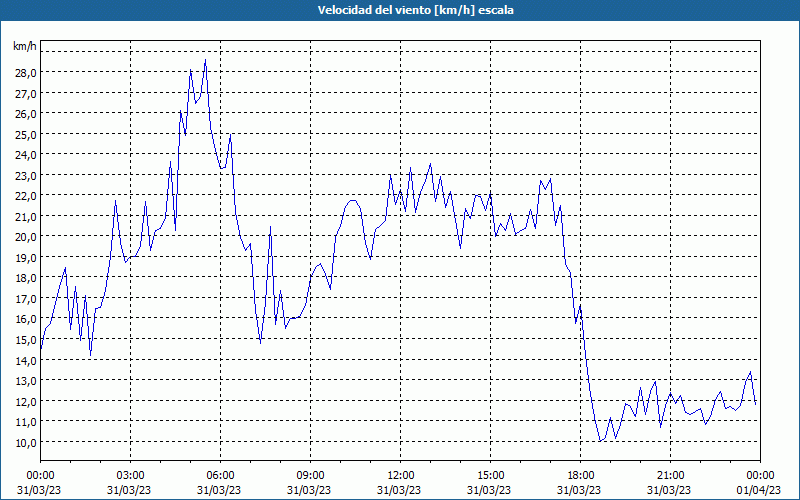
Task: Click the 17,0 y-axis value
Action: (26, 298)
